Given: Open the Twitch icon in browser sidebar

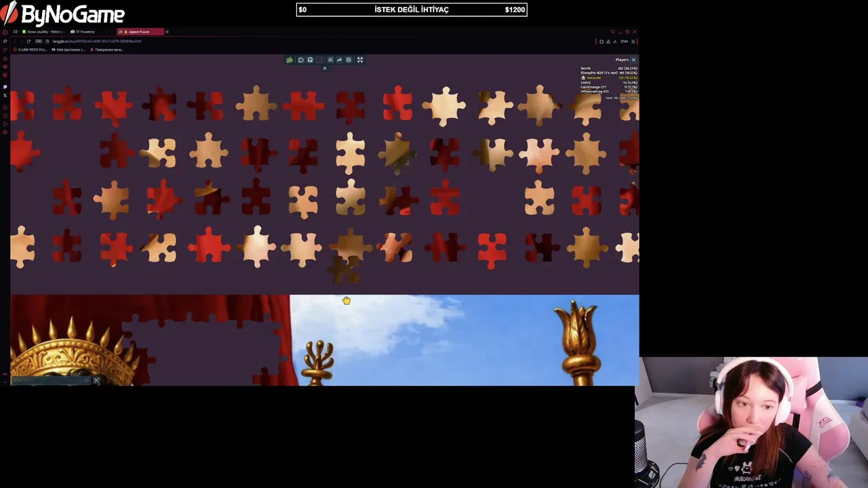Looking at the screenshot, I should 5,87.
